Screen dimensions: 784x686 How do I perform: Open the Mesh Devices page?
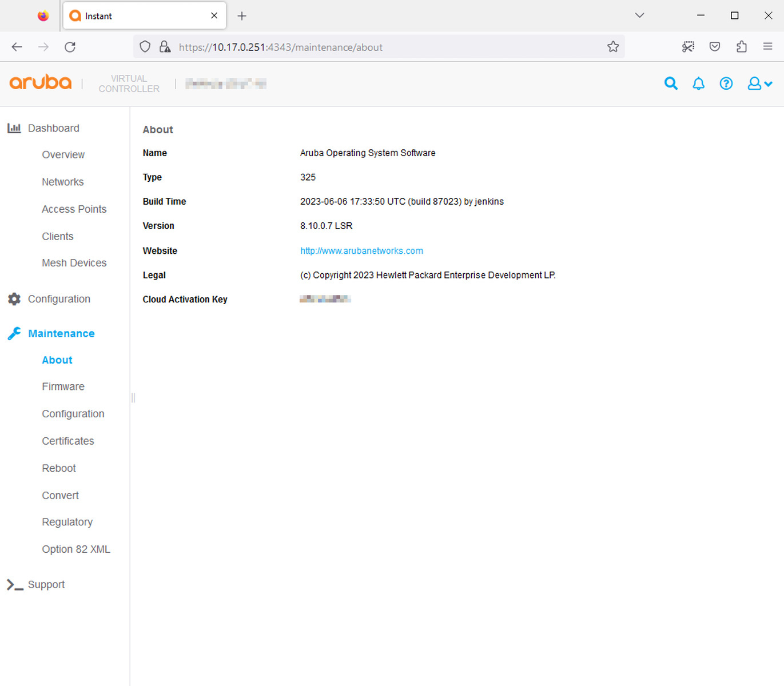pos(74,263)
